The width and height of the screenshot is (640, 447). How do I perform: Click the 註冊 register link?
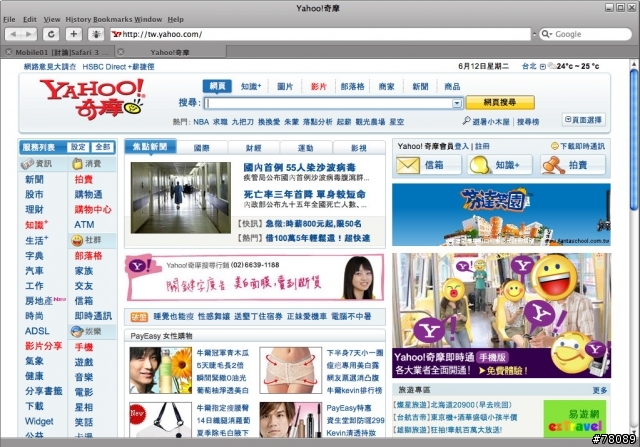(482, 146)
